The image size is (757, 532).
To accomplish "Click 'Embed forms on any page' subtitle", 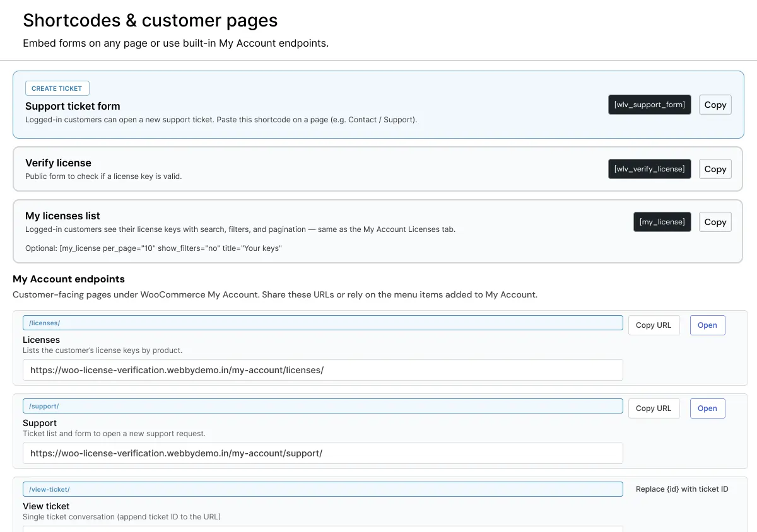I will (x=175, y=43).
